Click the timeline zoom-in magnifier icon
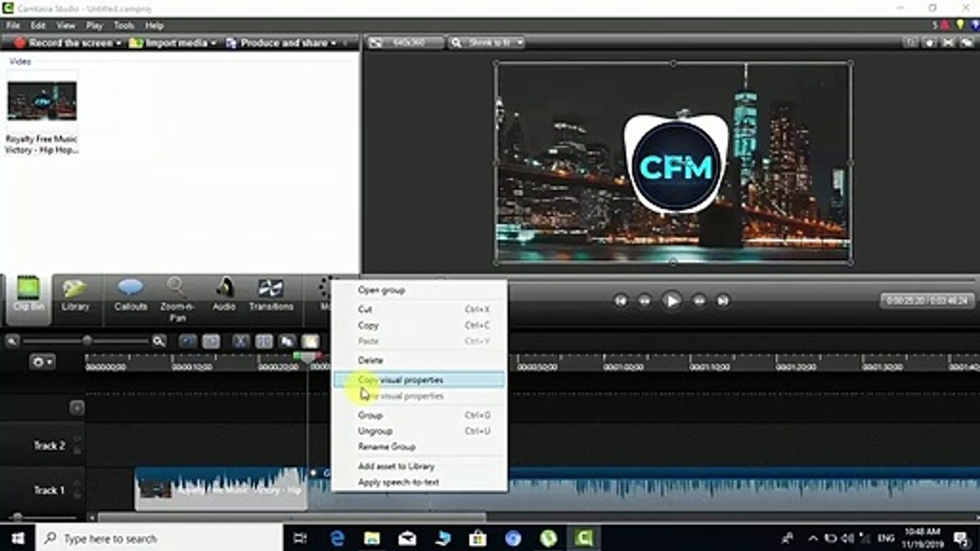This screenshot has width=980, height=551. (158, 341)
